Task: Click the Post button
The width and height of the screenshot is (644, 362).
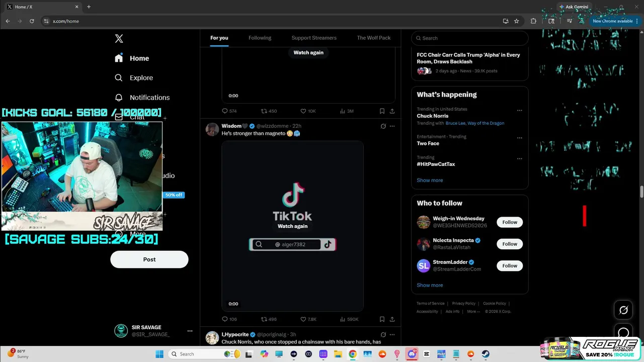Action: [x=149, y=259]
